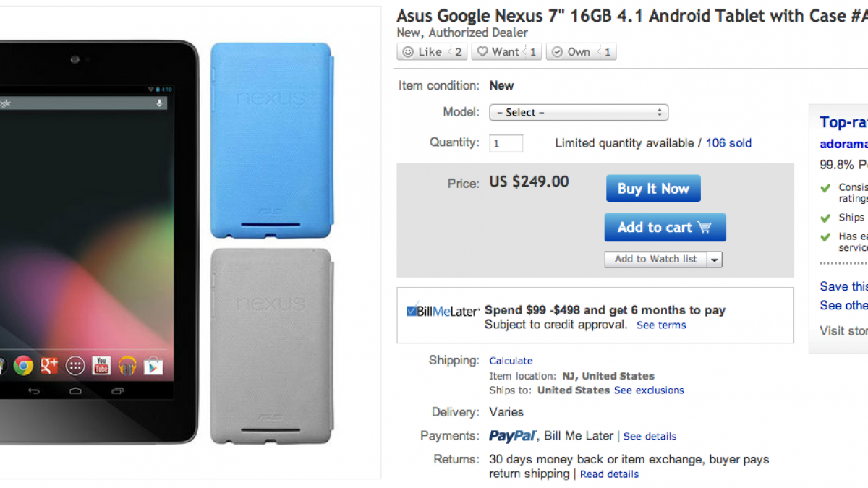The height and width of the screenshot is (488, 868).
Task: Click the Calculate shipping link
Action: tap(511, 361)
